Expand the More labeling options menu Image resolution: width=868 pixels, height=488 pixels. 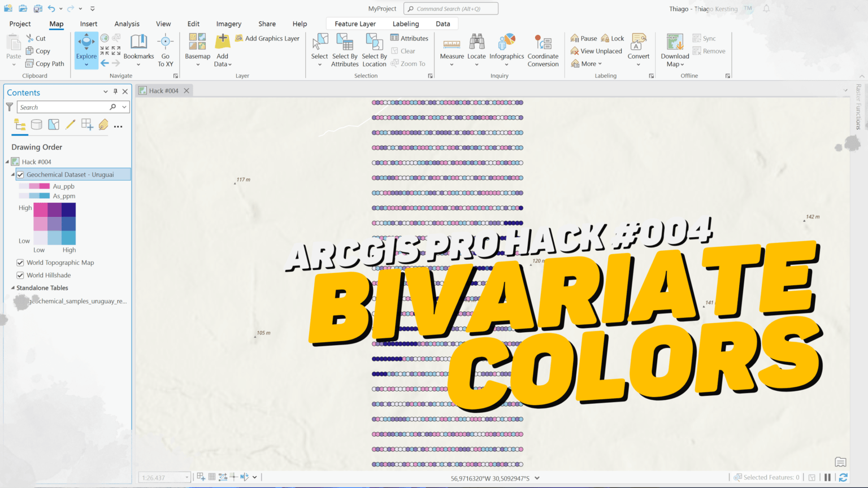point(588,63)
